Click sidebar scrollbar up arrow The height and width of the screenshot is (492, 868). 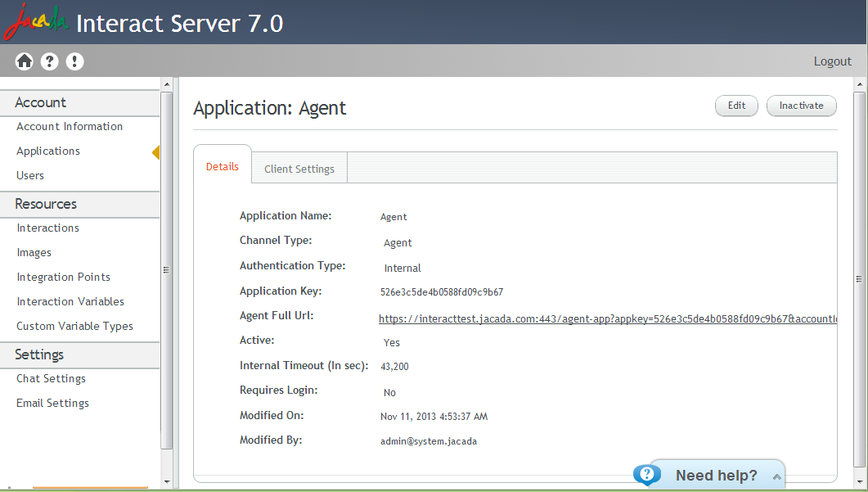167,84
